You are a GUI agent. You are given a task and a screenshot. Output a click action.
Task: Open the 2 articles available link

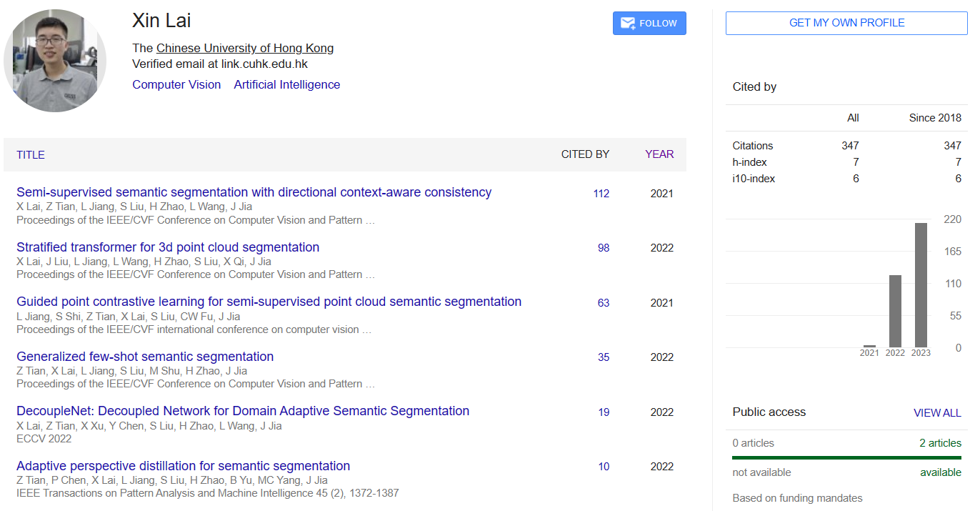[x=941, y=443]
